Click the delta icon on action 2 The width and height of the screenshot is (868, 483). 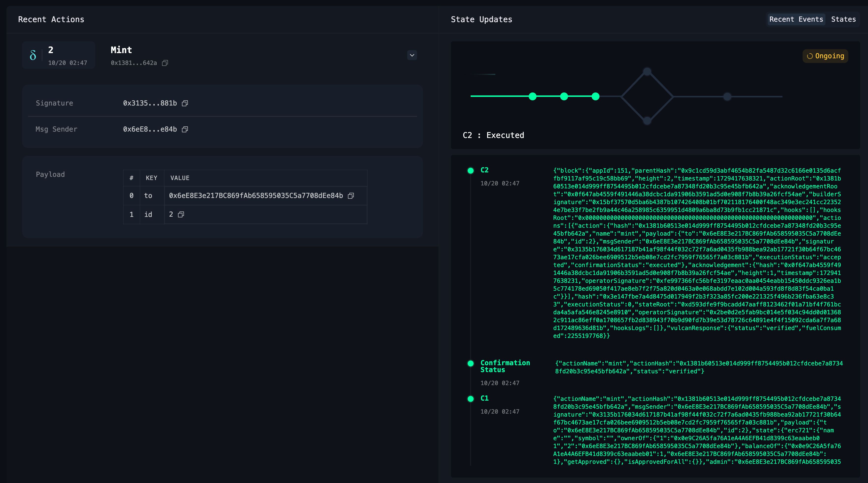[33, 55]
